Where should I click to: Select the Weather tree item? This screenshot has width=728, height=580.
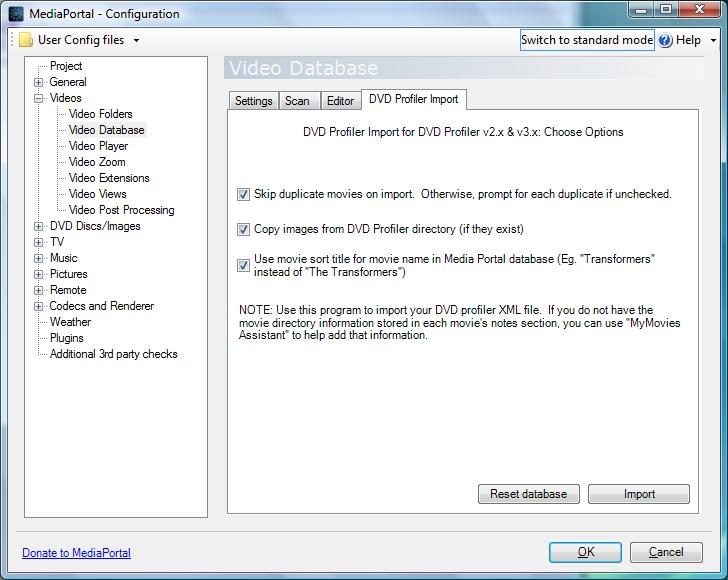point(70,322)
